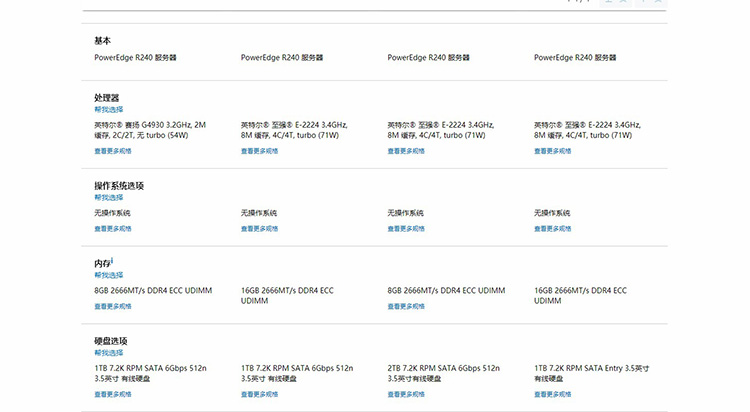Open 帮我选择 help under 硬盘选项
750x412 pixels.
(109, 353)
